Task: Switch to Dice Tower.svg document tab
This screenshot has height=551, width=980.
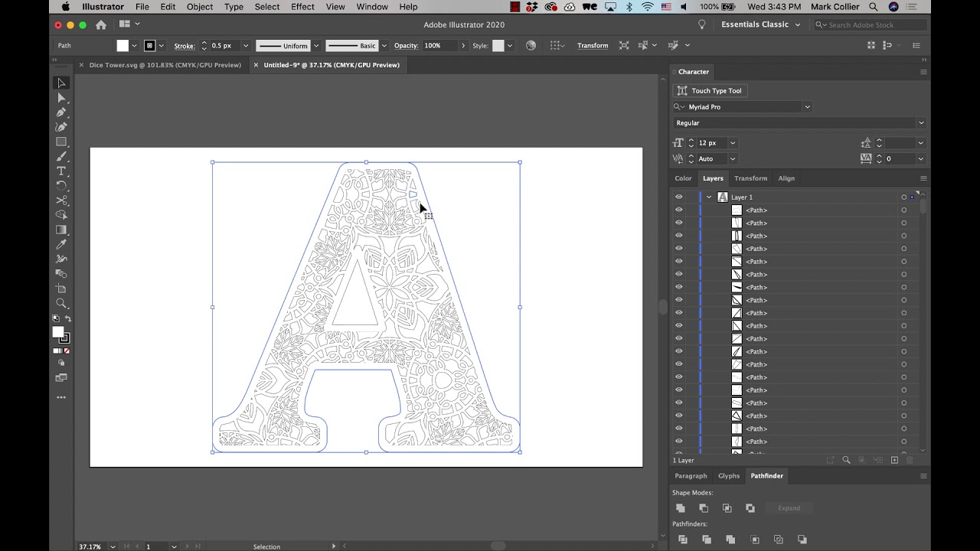Action: [165, 65]
